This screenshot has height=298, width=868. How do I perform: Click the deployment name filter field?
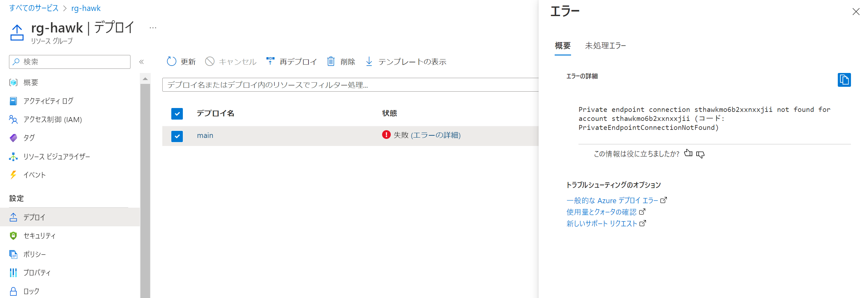pos(350,85)
